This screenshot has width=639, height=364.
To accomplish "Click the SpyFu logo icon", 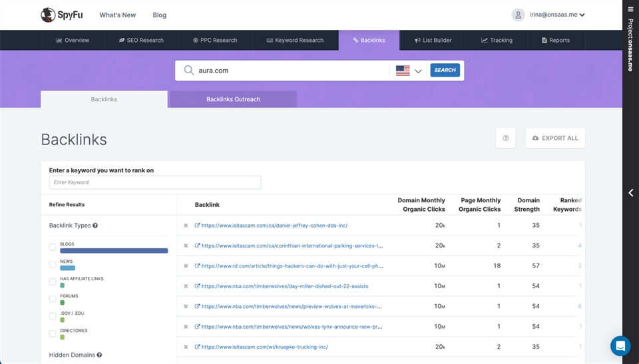I will pos(48,15).
